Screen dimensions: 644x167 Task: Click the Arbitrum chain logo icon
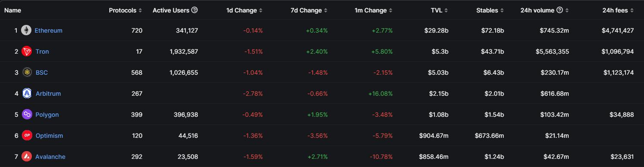(27, 94)
